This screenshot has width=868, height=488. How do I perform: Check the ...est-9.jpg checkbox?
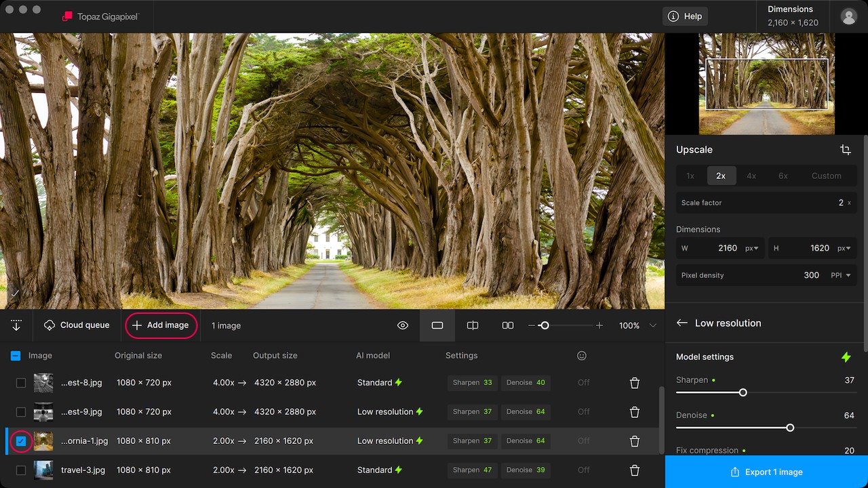[x=21, y=412]
